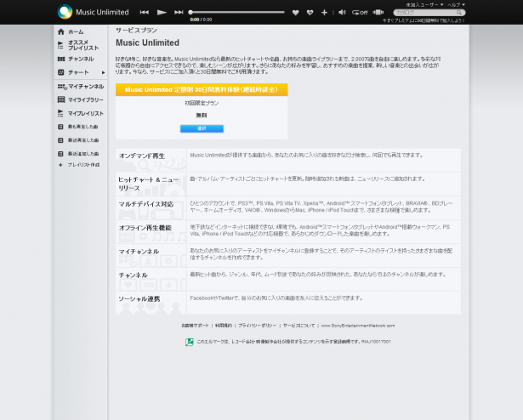Click the search magnifier icon
This screenshot has width=523, height=420.
[x=459, y=13]
